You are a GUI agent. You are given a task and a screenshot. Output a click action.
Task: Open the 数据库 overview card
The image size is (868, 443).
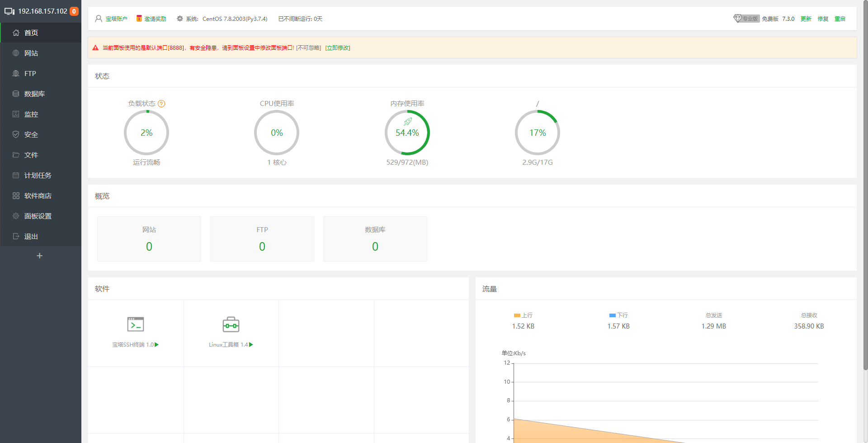coord(375,239)
